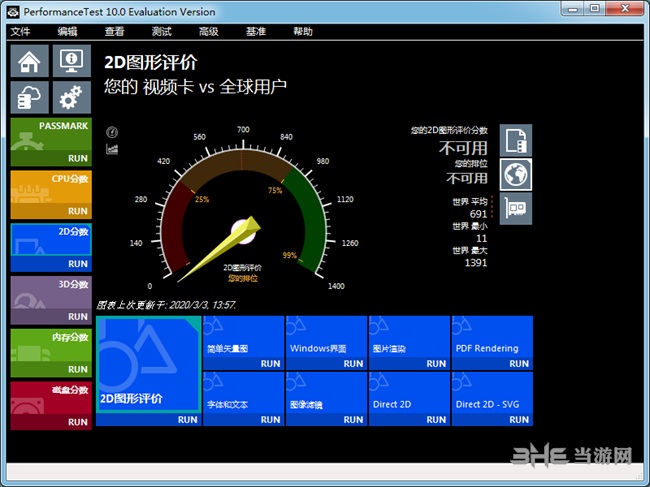Open the cloud baseline manager icon
650x487 pixels.
point(29,97)
